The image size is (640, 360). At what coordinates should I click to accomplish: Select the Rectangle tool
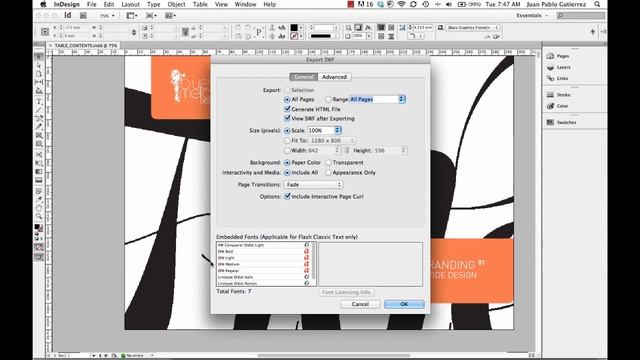point(39,144)
